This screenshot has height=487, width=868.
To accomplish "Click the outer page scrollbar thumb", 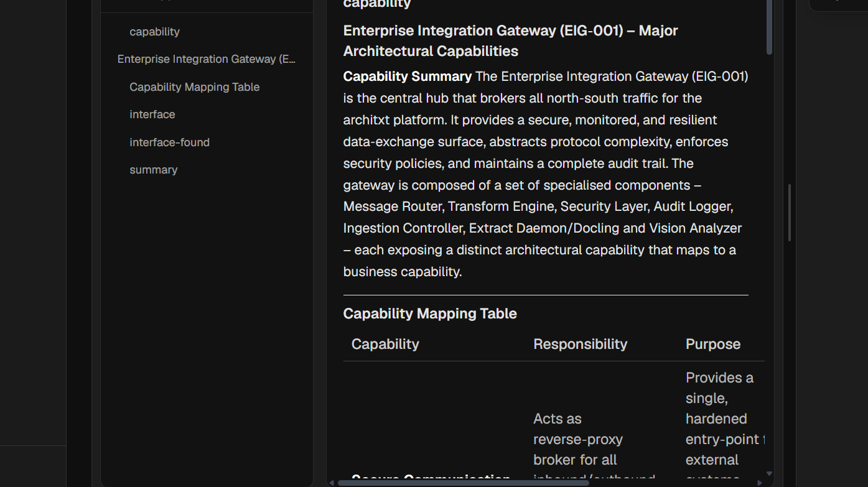I will click(790, 213).
